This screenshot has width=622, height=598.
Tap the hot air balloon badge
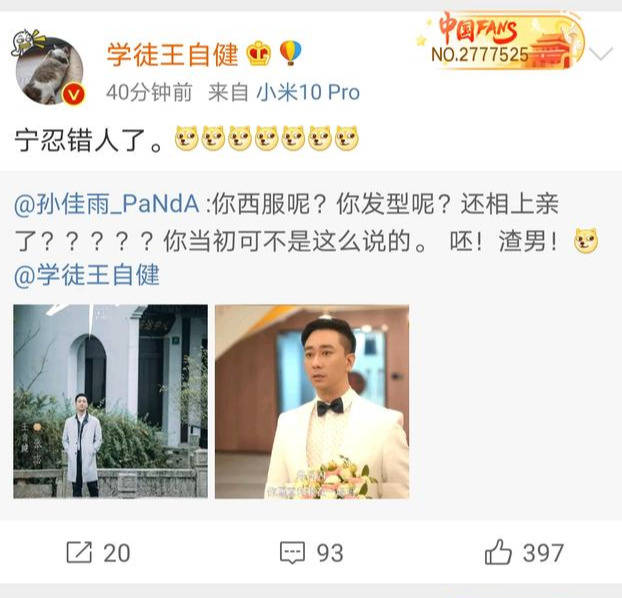pos(290,53)
